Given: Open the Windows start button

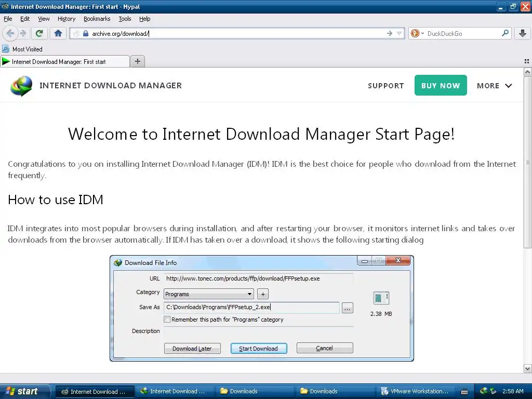Looking at the screenshot, I should (x=24, y=391).
